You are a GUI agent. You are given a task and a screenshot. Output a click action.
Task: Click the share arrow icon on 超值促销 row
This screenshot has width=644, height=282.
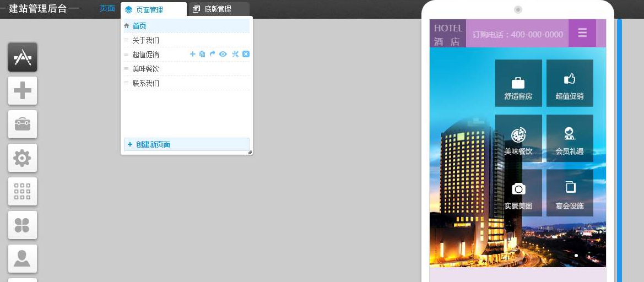[213, 54]
